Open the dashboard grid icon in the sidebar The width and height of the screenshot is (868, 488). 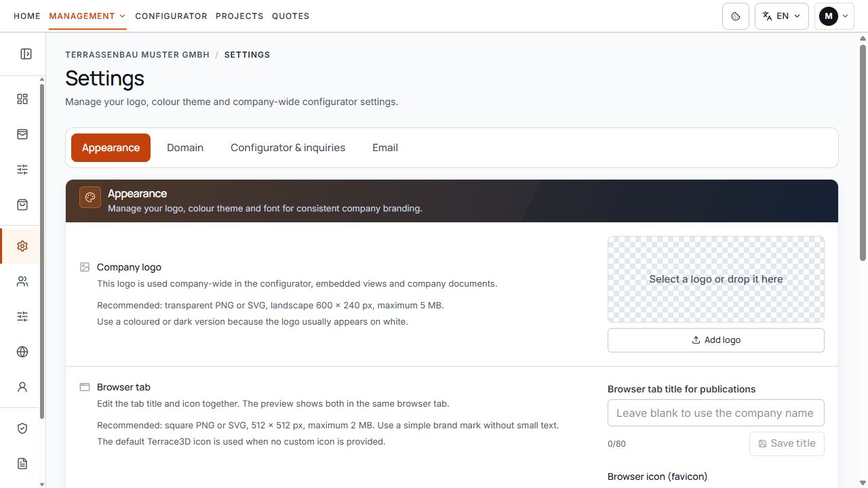point(22,100)
